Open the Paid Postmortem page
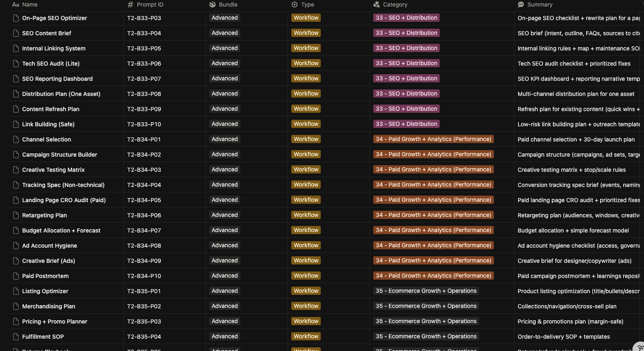Image resolution: width=644 pixels, height=351 pixels. [x=45, y=276]
